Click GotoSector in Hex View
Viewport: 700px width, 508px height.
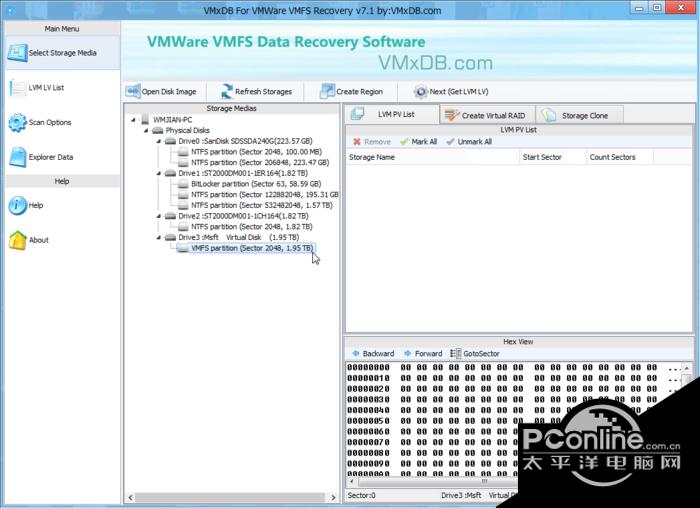pyautogui.click(x=475, y=353)
